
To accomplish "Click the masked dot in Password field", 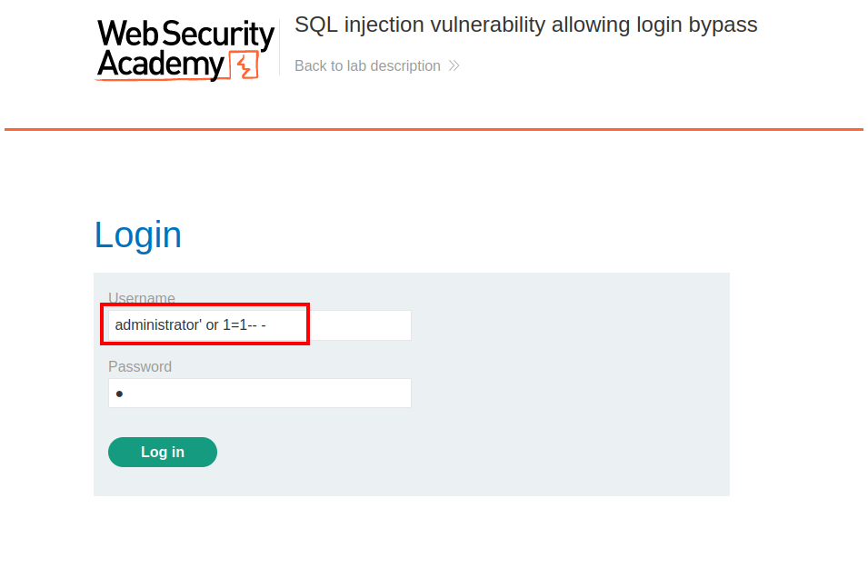I will coord(119,394).
